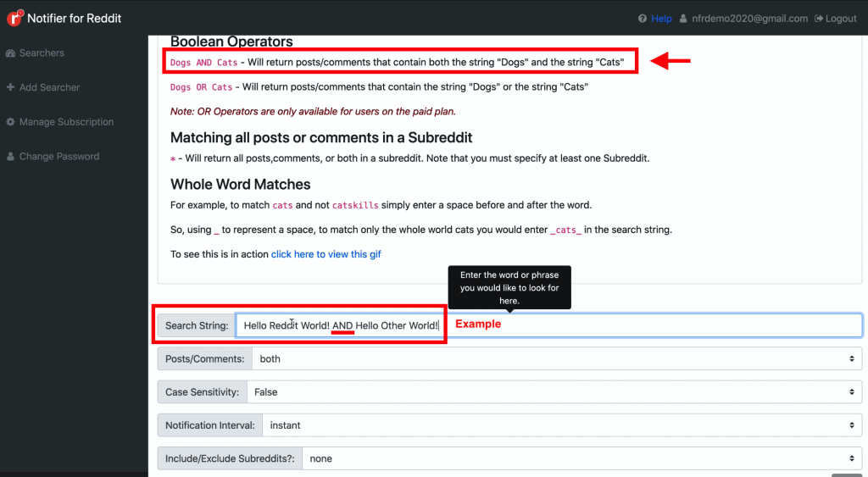
Task: Click the OR Operators paid plan note
Action: click(313, 111)
